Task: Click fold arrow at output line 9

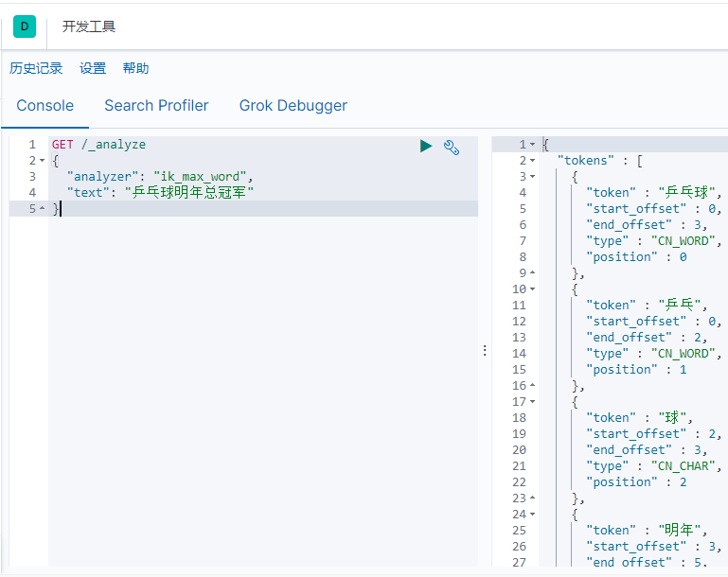Action: pyautogui.click(x=533, y=272)
